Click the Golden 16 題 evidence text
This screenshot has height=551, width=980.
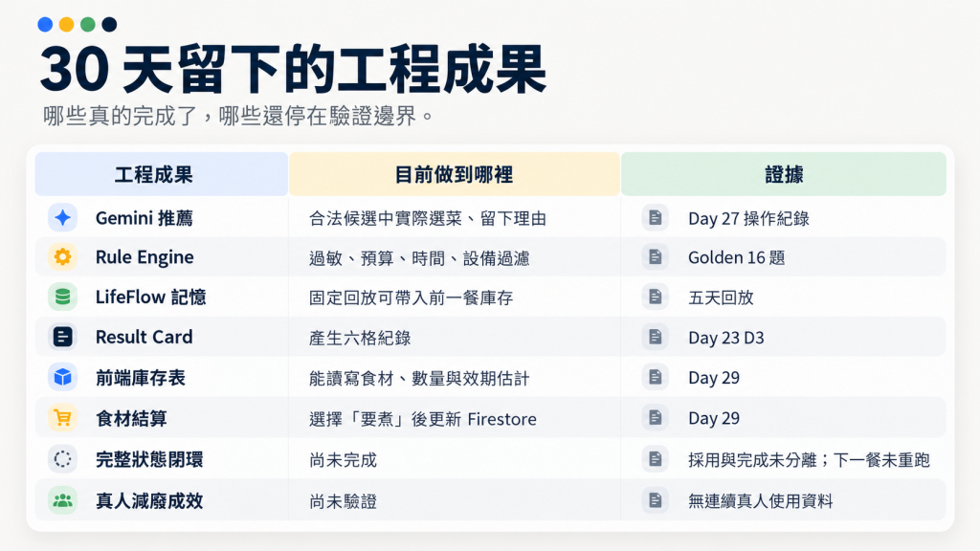736,258
